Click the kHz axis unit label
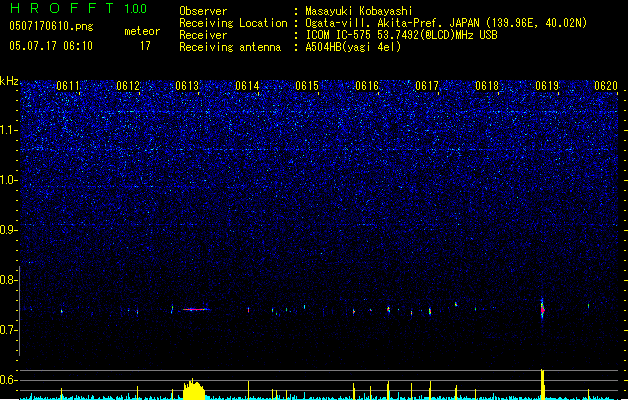The image size is (629, 400). pyautogui.click(x=9, y=81)
